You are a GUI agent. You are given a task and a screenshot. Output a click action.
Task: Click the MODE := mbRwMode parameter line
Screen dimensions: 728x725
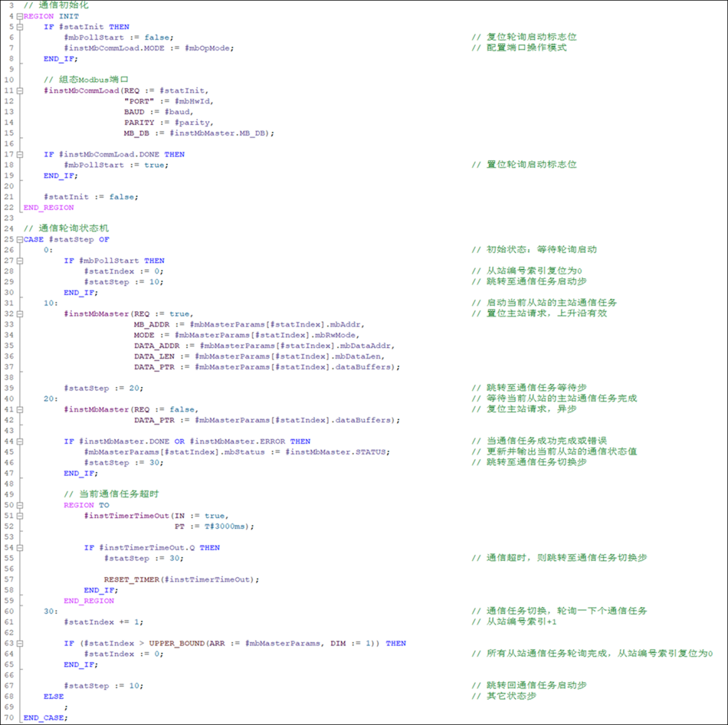point(247,335)
